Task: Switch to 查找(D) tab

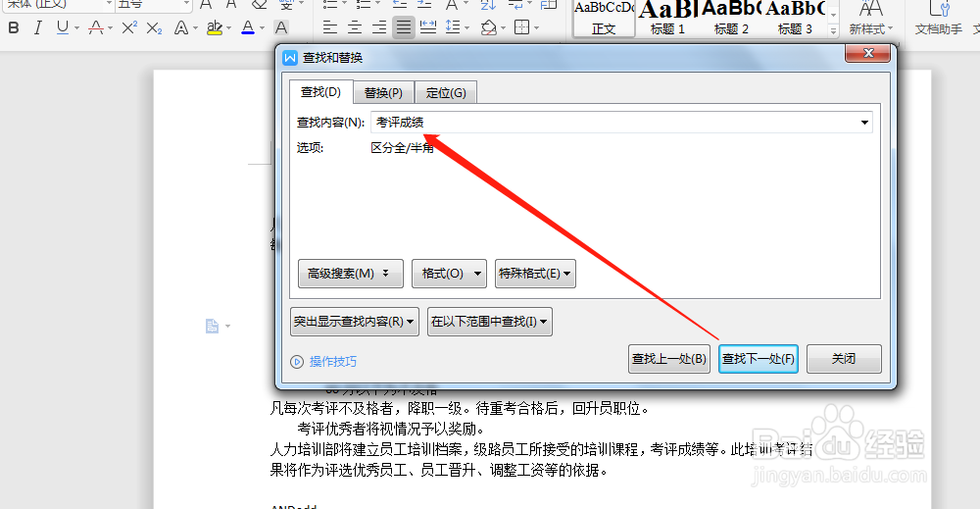Action: (321, 92)
